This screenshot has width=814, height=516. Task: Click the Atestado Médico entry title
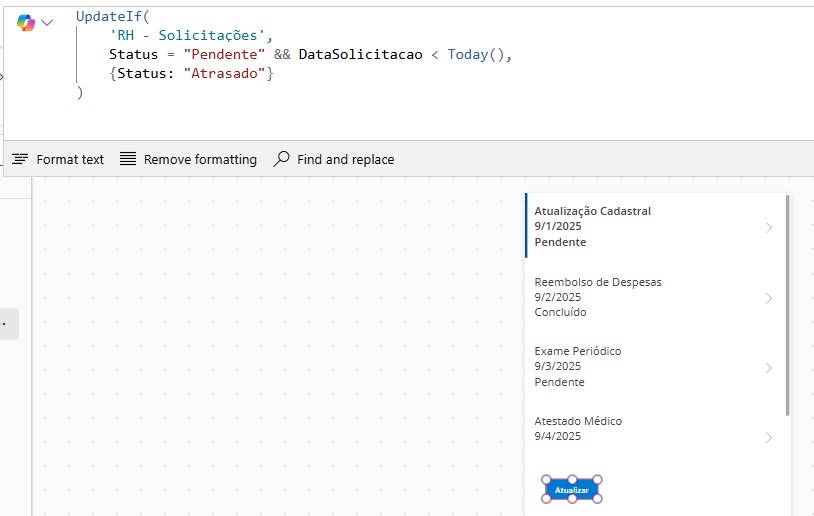point(578,421)
